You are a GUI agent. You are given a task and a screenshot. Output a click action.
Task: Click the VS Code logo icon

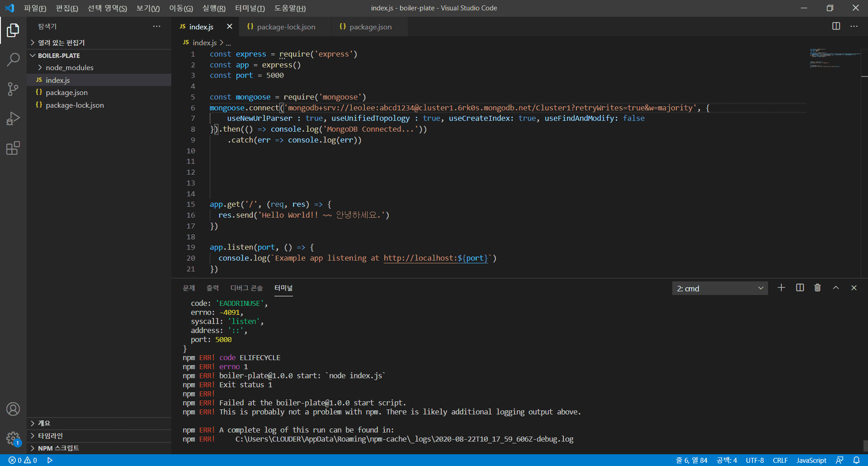click(x=9, y=8)
